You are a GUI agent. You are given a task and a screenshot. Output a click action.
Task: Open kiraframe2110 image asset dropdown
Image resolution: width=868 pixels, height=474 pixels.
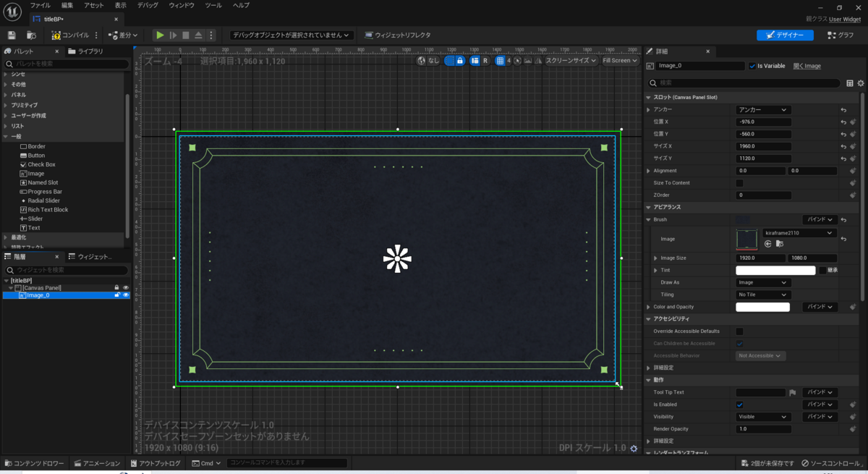point(799,233)
